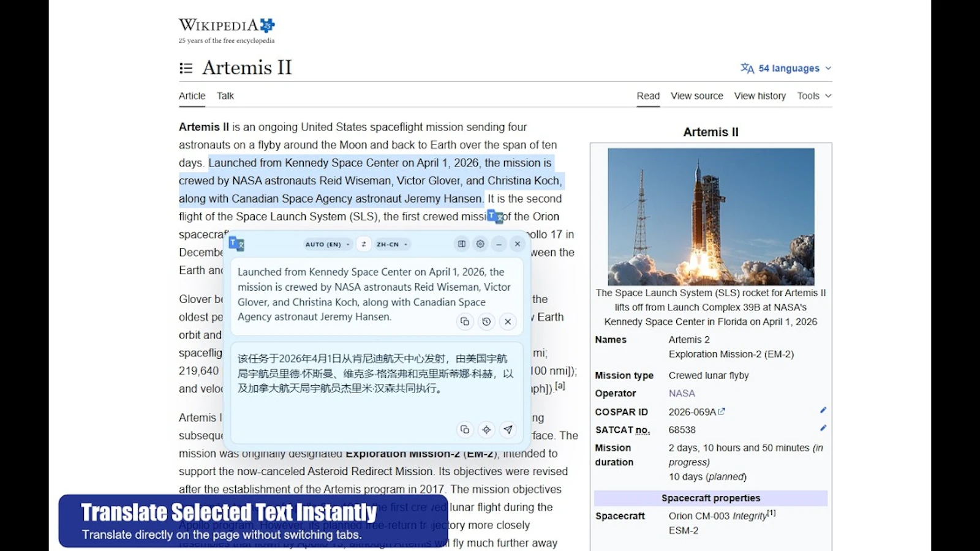Clear the source text box

(508, 321)
